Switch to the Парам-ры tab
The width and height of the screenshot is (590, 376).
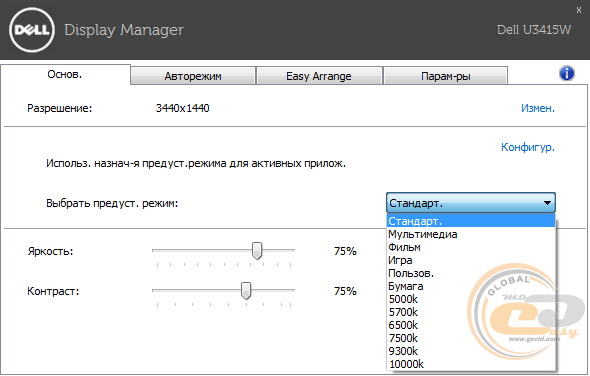pos(446,76)
